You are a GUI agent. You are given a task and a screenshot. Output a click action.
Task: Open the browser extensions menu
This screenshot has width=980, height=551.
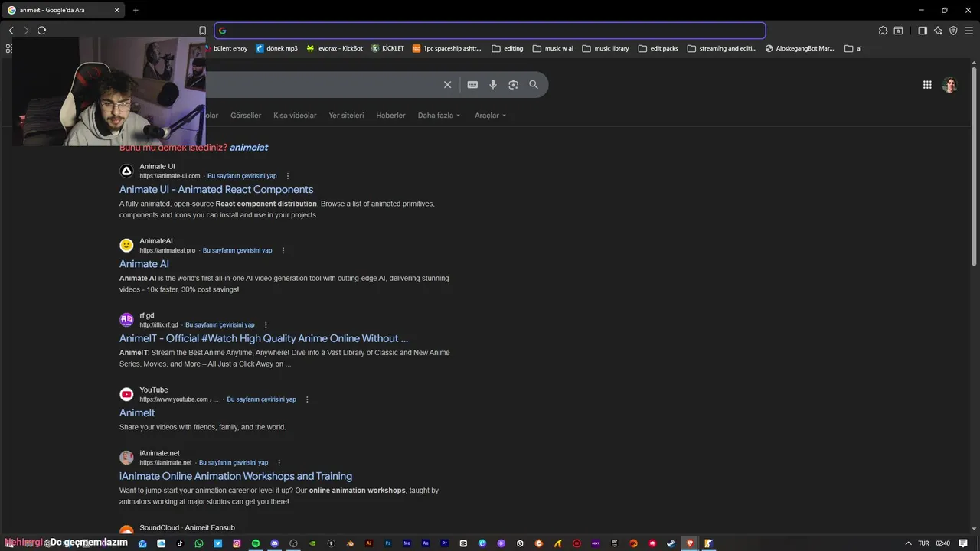click(x=883, y=31)
